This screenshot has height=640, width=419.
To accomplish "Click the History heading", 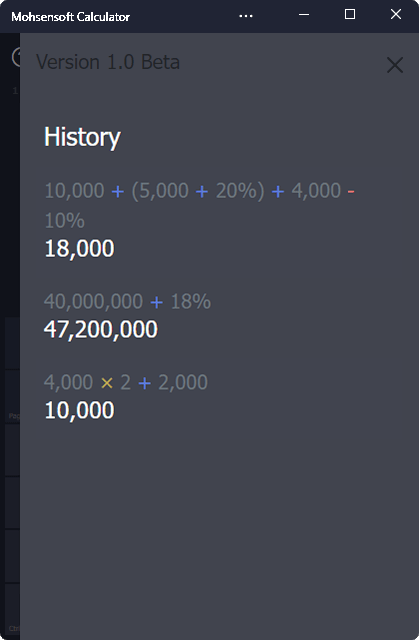I will pos(82,137).
